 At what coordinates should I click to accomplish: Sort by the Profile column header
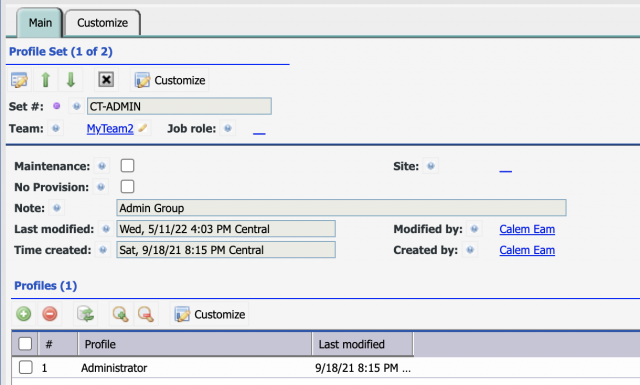pyautogui.click(x=195, y=344)
